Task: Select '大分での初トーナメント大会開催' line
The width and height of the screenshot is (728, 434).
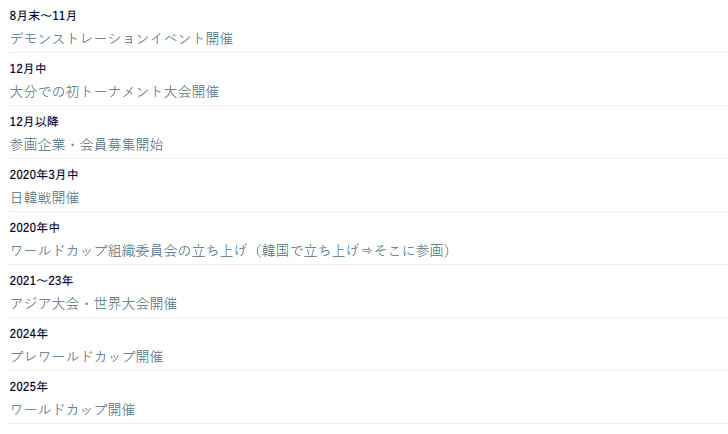Action: tap(114, 91)
